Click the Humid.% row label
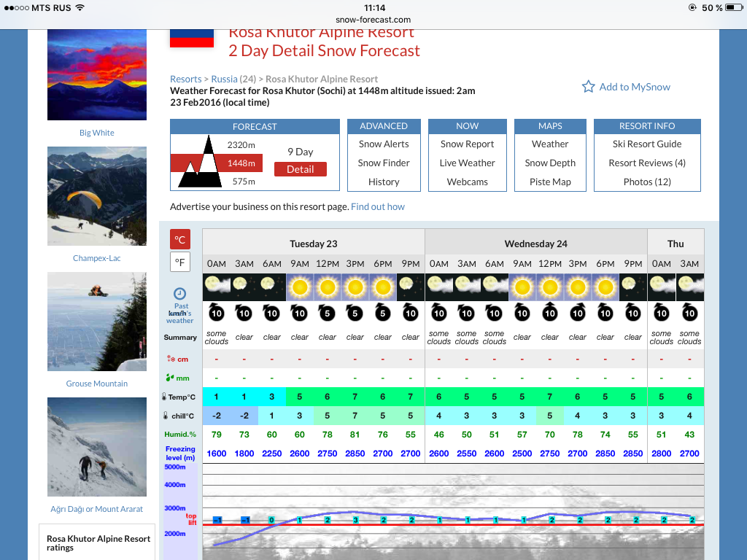This screenshot has width=747, height=560. coord(180,435)
